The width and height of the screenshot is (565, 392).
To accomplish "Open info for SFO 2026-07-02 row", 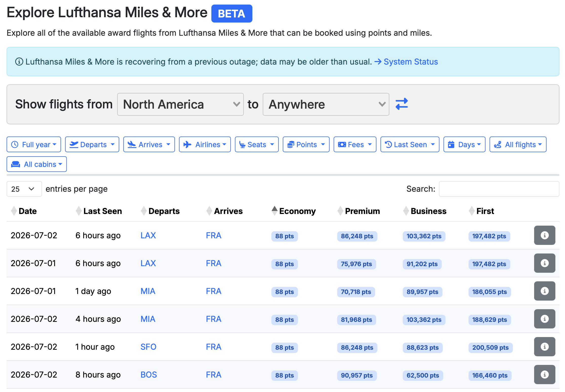I will pos(544,347).
